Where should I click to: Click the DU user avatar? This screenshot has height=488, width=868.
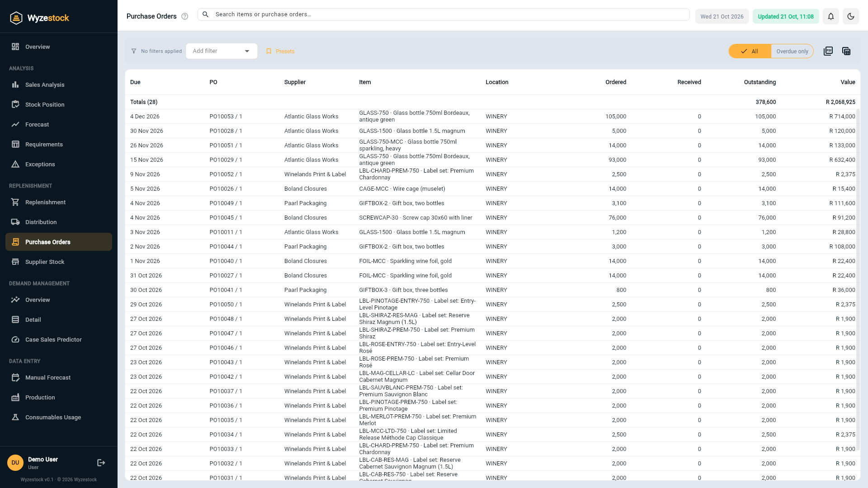(15, 463)
